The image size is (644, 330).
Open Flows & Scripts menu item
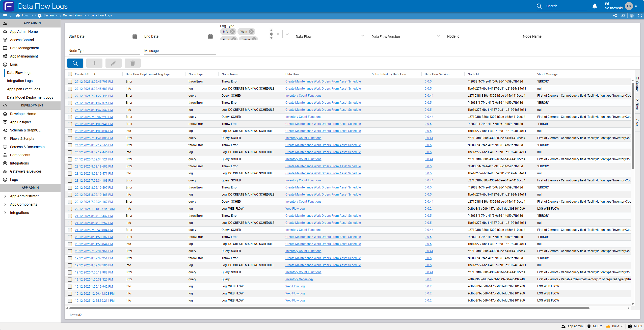22,139
